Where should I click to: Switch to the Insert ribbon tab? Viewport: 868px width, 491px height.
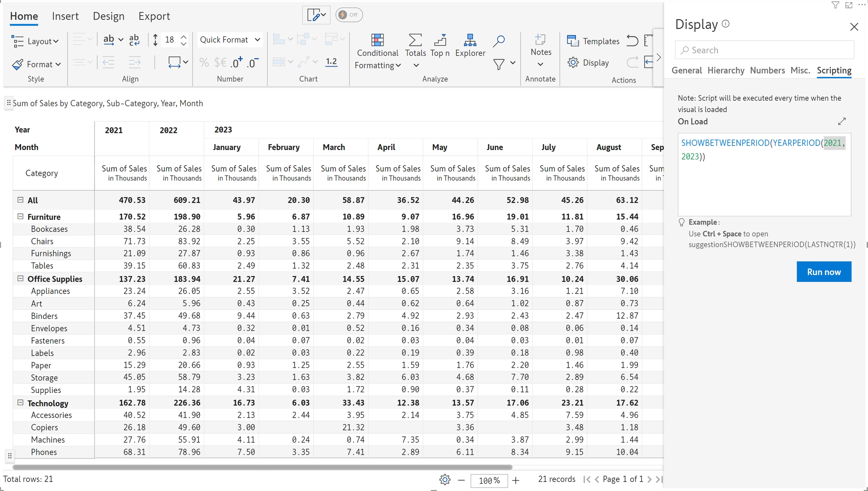click(65, 16)
